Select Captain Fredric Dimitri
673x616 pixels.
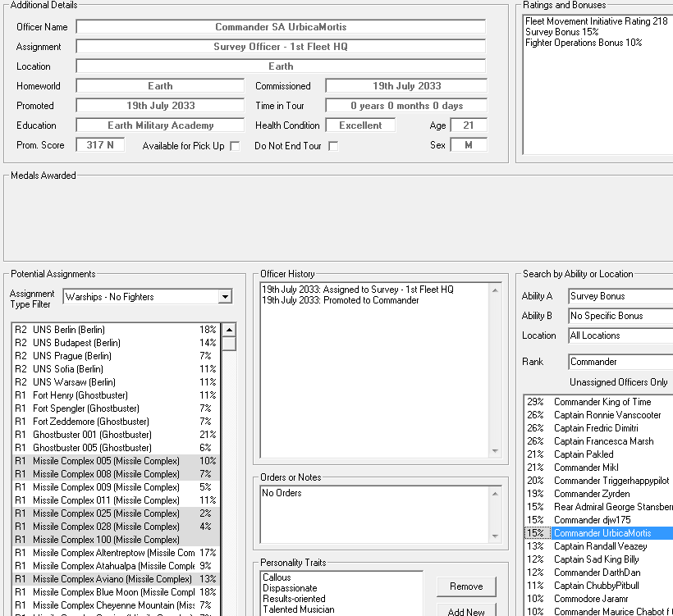pos(599,428)
